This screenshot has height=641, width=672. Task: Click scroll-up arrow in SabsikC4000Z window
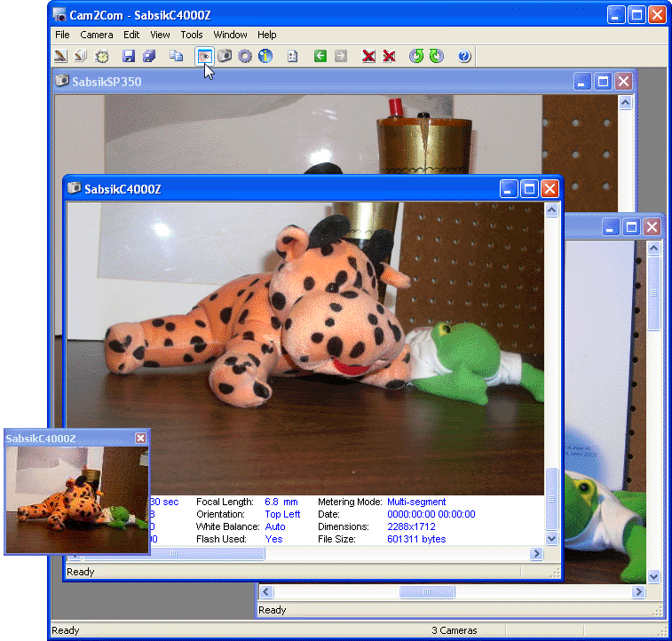coord(551,210)
